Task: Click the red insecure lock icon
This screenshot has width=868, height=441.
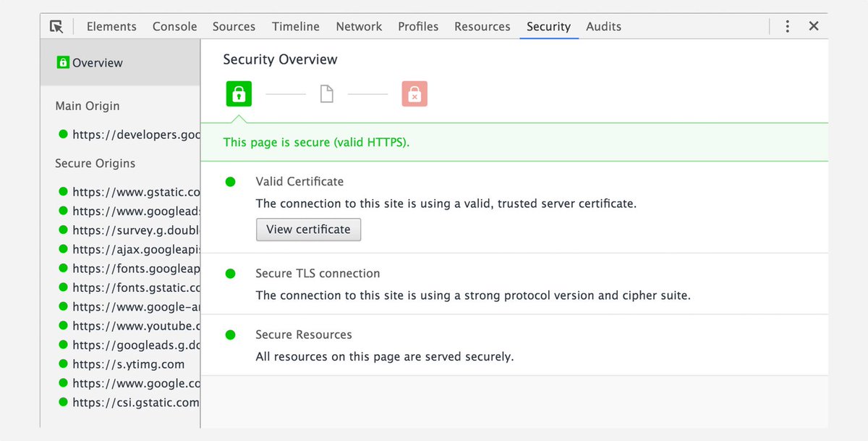Action: 414,94
